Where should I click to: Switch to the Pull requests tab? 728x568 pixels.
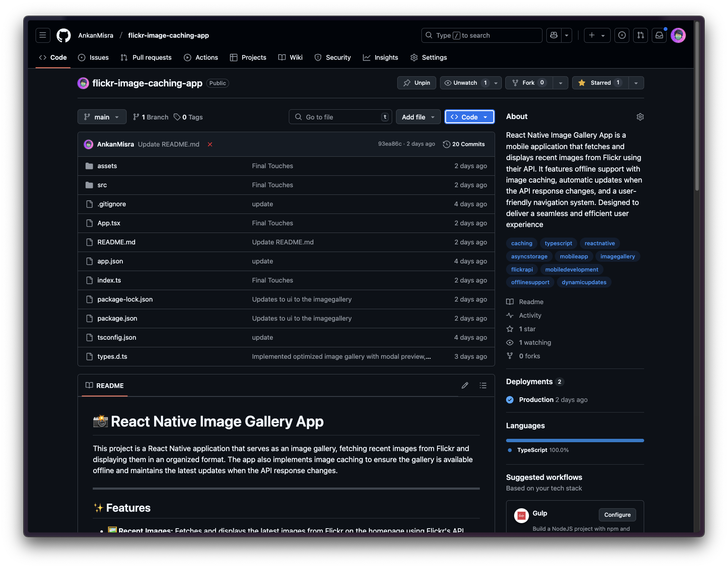click(x=146, y=58)
